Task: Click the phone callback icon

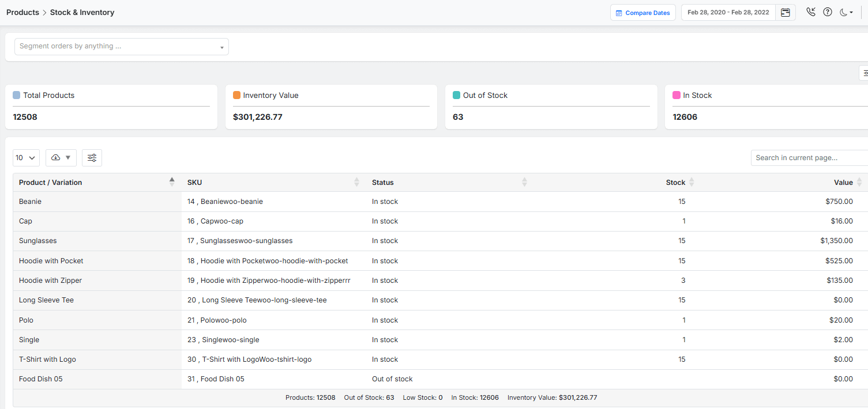Action: click(811, 12)
